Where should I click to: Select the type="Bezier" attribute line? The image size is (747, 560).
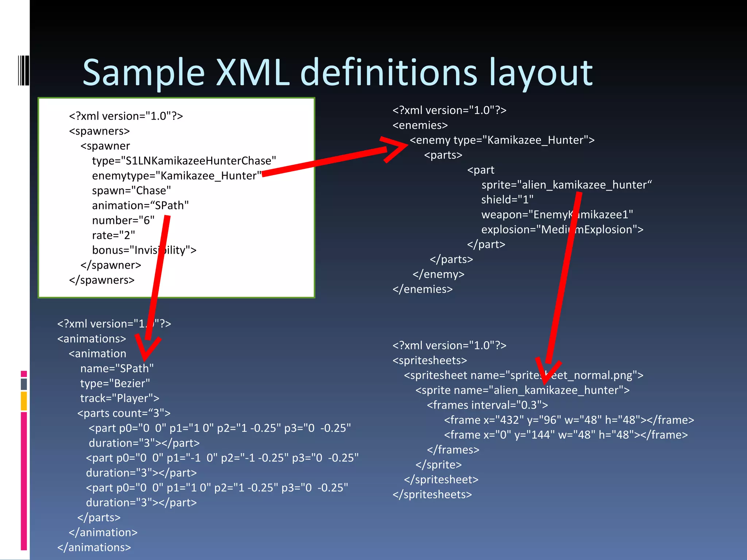115,384
